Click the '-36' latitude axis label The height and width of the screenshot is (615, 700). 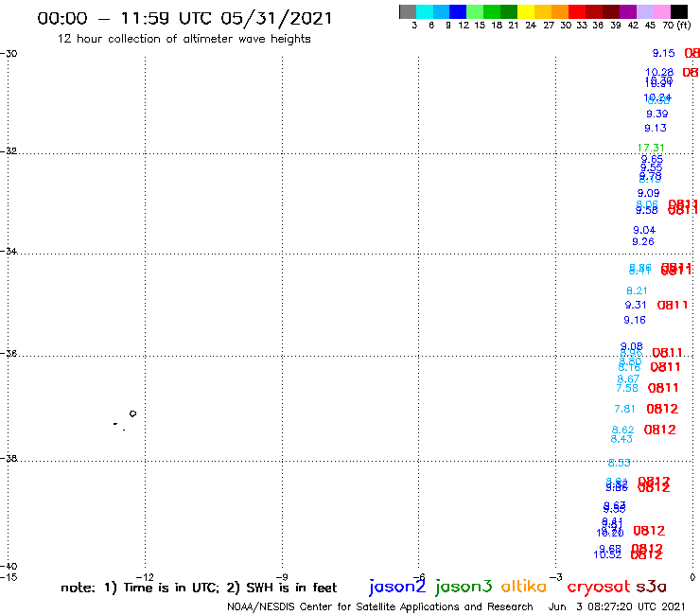click(9, 353)
